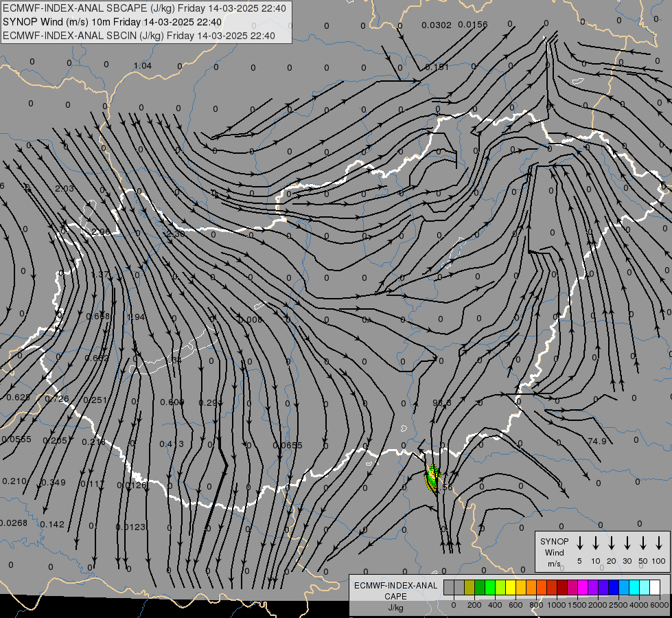Viewport: 672px width, 618px height.
Task: Click the 50 m/s wind arrow in legend
Action: pyautogui.click(x=643, y=543)
